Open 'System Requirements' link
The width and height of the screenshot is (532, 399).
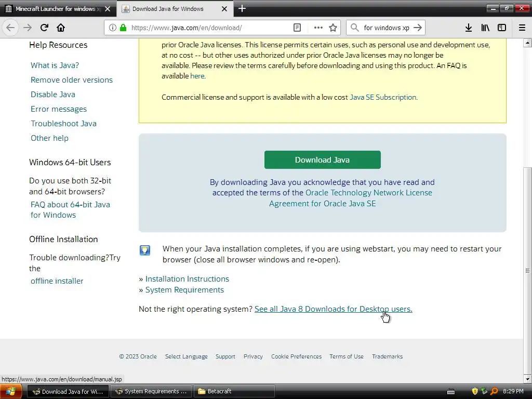(x=184, y=290)
